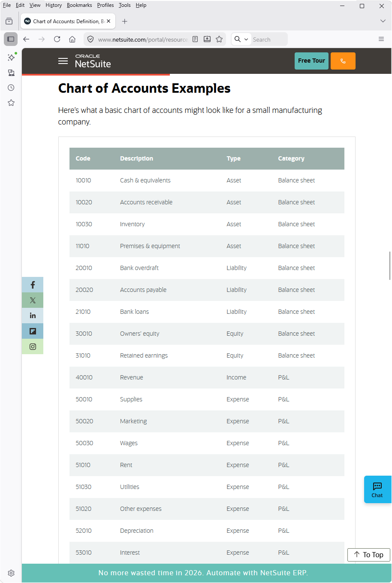Focus the browser Search field
The height and width of the screenshot is (583, 392).
[x=269, y=39]
